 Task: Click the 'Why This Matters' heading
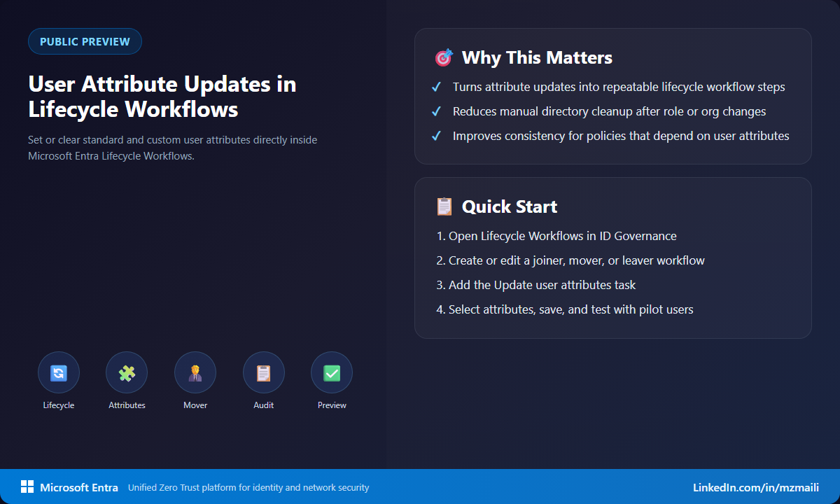tap(537, 57)
